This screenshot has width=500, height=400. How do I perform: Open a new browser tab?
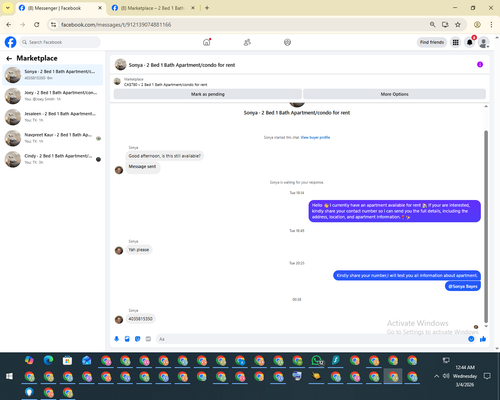tap(207, 8)
